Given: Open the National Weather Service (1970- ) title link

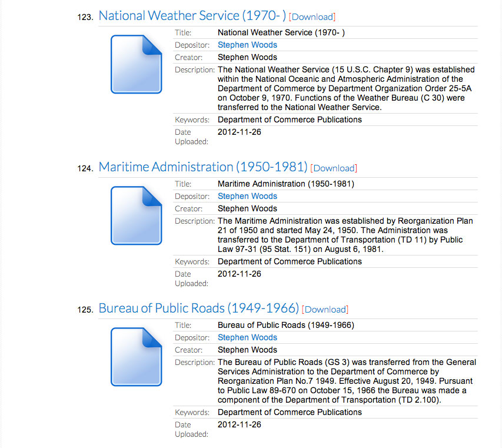Looking at the screenshot, I should point(192,16).
